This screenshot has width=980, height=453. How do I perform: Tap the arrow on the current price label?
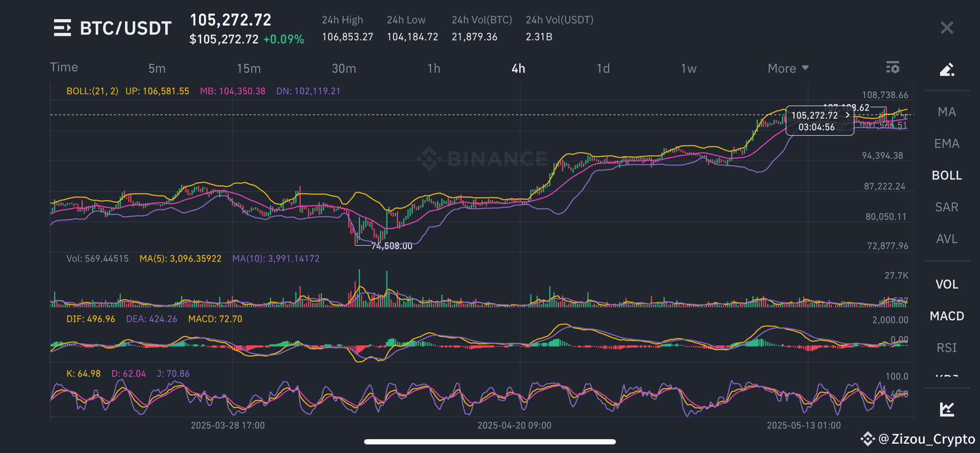847,115
